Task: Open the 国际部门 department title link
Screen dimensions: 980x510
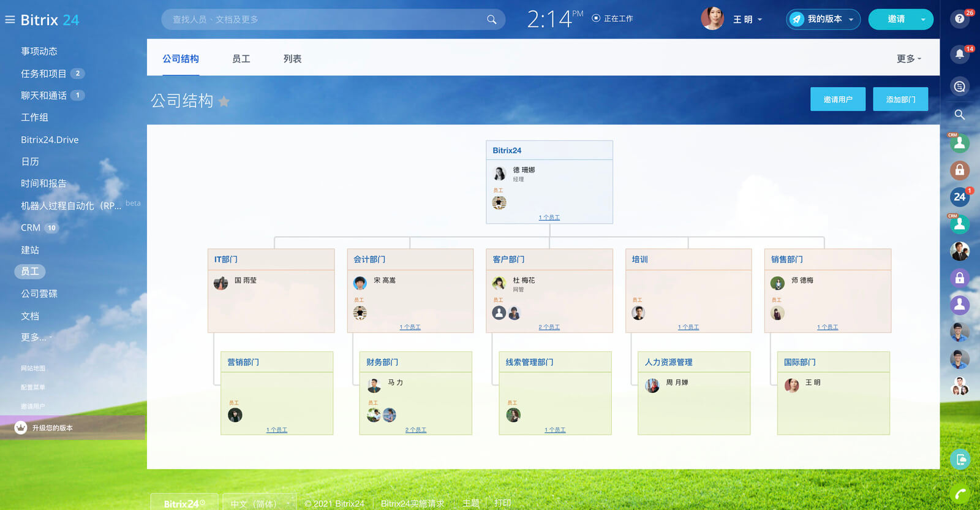Action: 800,363
